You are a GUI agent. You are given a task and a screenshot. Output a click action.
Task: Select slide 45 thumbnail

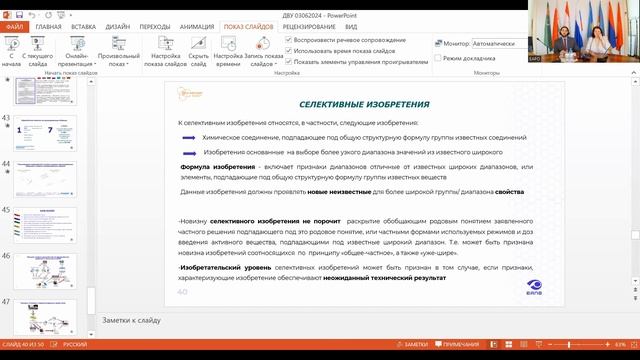(45, 225)
